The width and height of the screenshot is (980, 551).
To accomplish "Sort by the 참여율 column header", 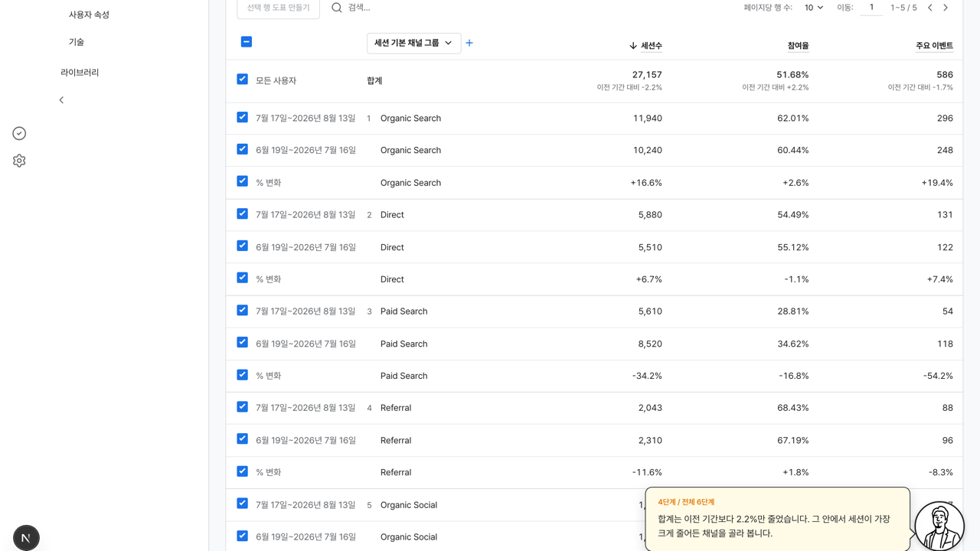I will pos(798,46).
